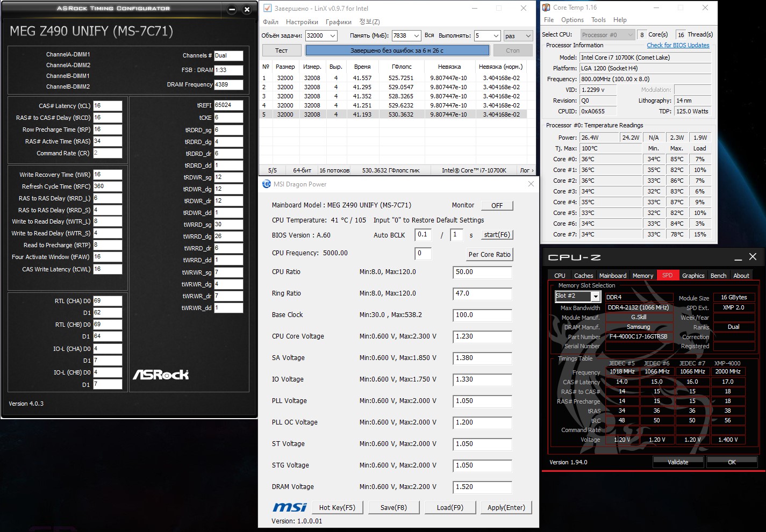Click the Save(F8) button
The height and width of the screenshot is (532, 766).
393,507
